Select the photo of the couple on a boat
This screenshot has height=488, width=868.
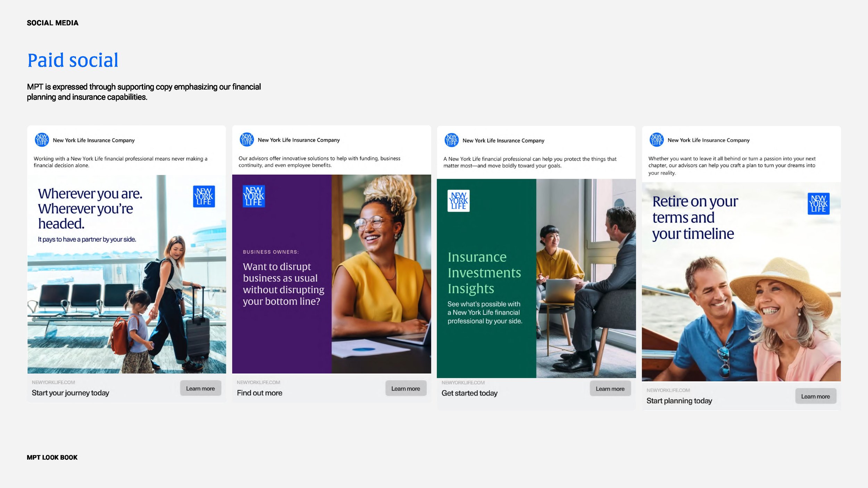point(741,282)
